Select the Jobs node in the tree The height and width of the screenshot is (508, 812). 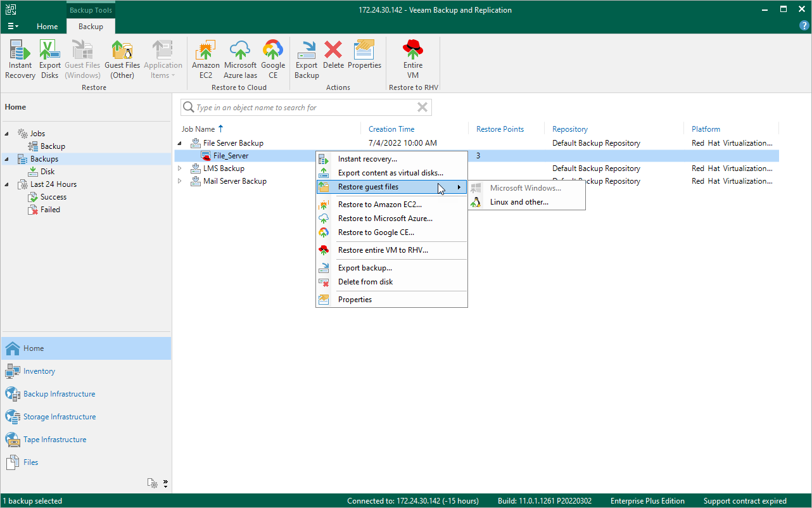37,134
